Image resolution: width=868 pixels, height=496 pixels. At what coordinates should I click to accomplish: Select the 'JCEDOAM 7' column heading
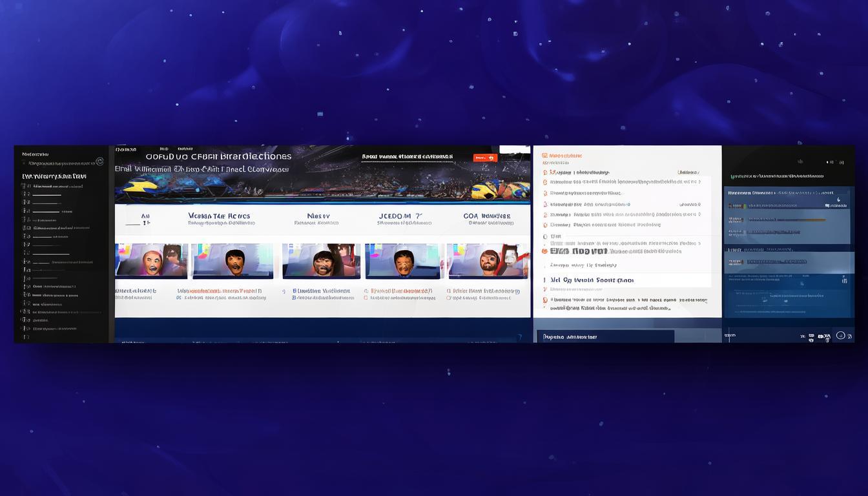pyautogui.click(x=400, y=216)
